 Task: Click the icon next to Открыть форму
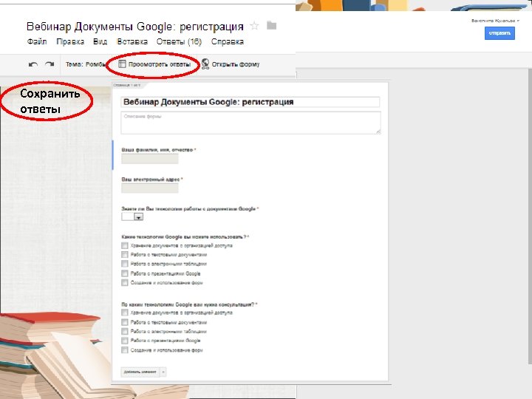pyautogui.click(x=205, y=64)
